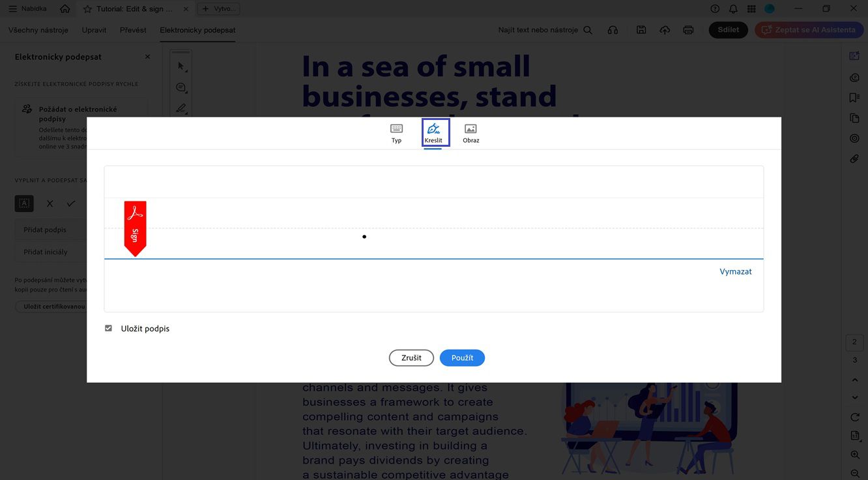Select the Typ keyboard signature option
The width and height of the screenshot is (868, 480).
click(x=396, y=133)
